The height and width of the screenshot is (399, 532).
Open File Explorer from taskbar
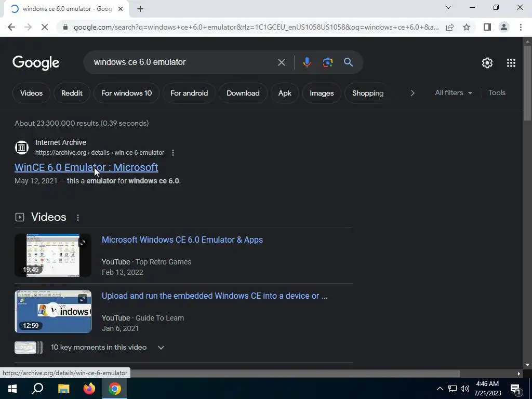point(63,389)
